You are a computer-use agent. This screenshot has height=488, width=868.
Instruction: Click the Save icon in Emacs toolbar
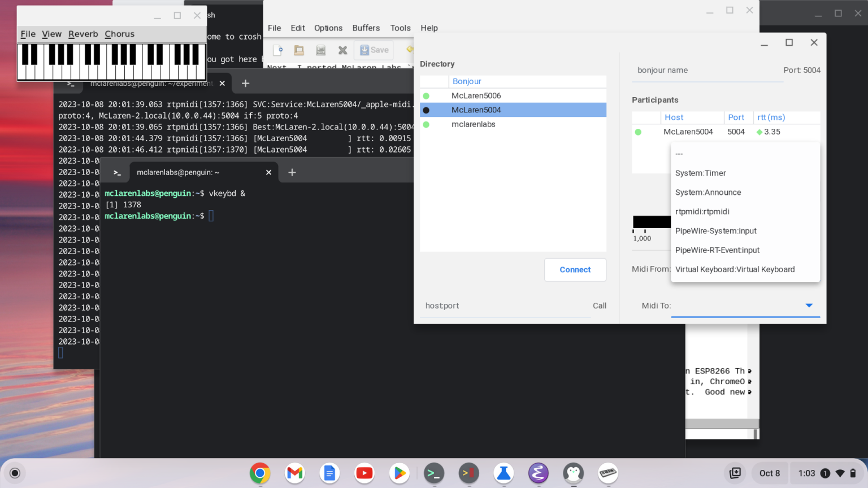pos(373,50)
